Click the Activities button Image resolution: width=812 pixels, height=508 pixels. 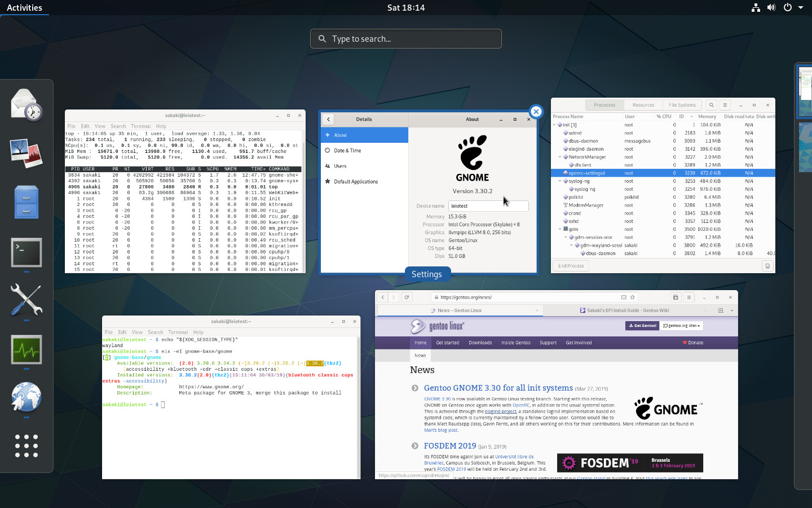(24, 7)
